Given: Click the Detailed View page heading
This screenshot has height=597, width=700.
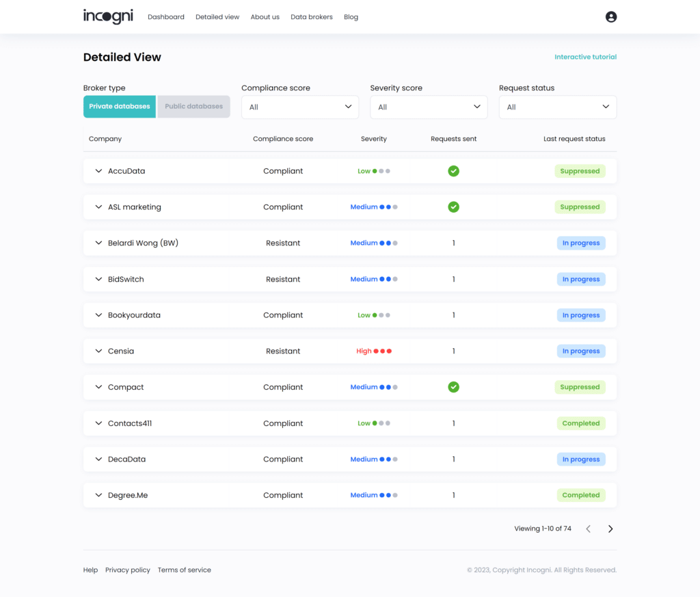Looking at the screenshot, I should (x=122, y=57).
